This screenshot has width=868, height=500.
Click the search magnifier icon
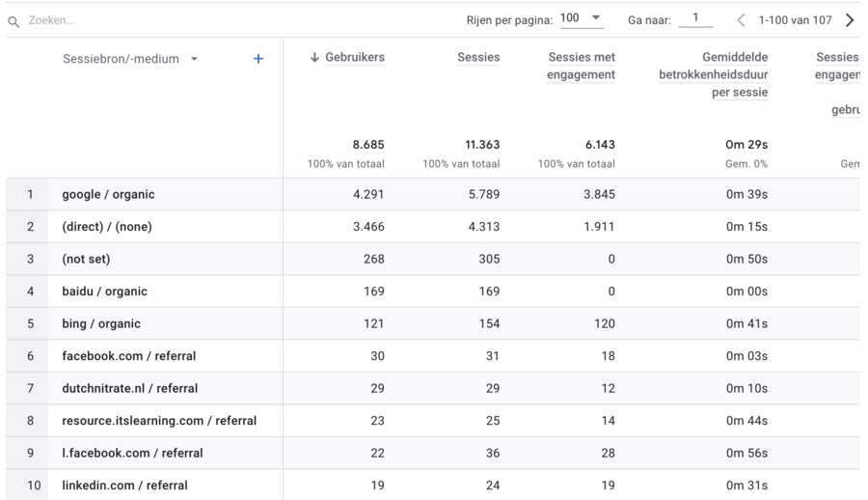14,20
